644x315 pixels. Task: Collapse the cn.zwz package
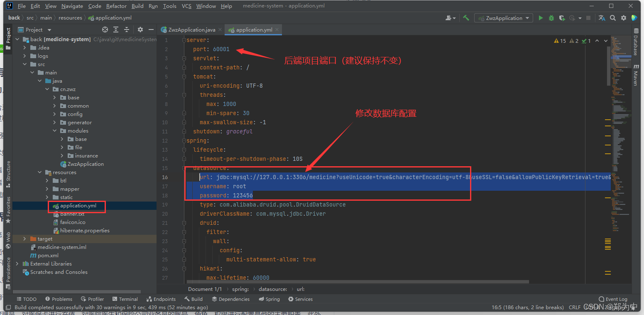[x=47, y=89]
